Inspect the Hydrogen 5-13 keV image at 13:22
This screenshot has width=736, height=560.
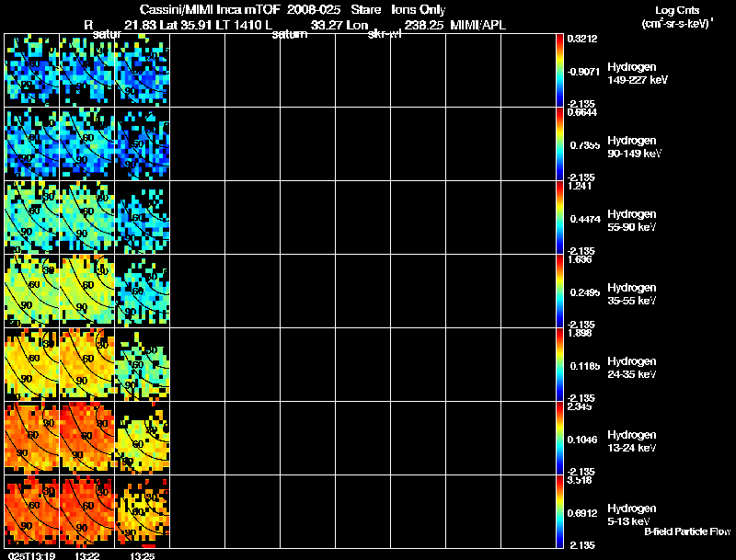click(86, 512)
